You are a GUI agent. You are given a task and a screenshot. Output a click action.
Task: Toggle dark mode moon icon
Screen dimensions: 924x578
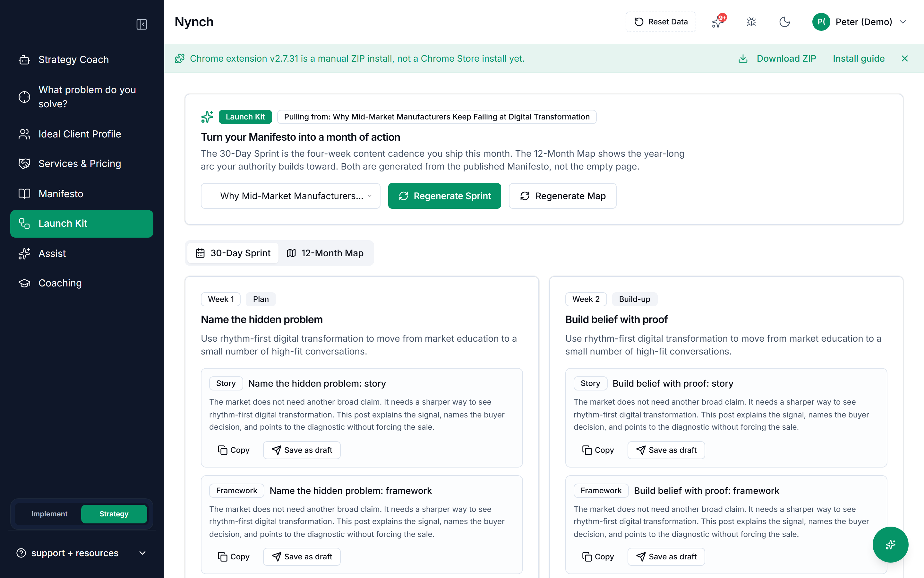[x=784, y=22]
